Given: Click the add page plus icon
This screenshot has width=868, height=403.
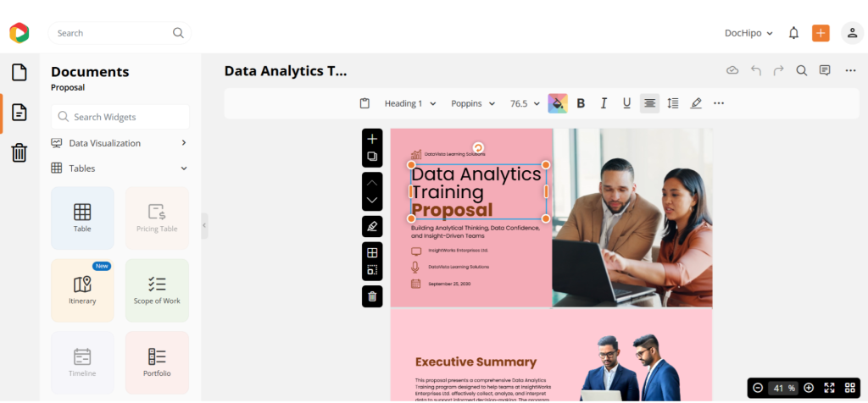Looking at the screenshot, I should (371, 139).
